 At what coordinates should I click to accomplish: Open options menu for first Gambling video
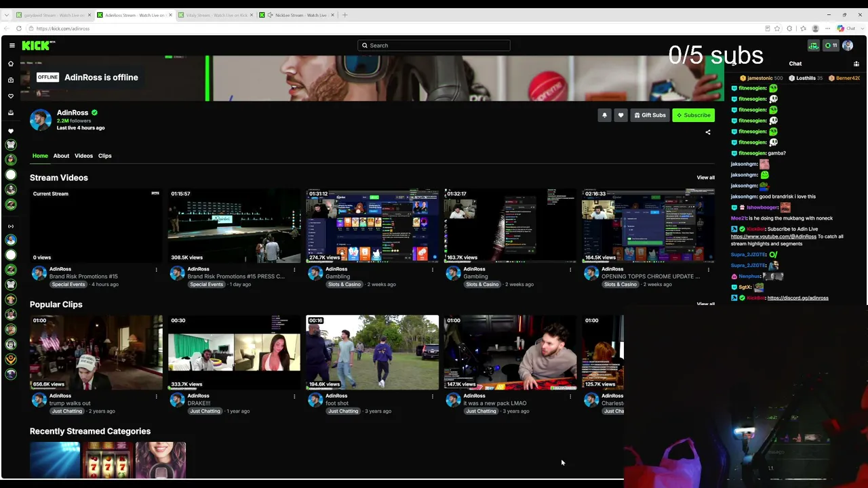[433, 270]
